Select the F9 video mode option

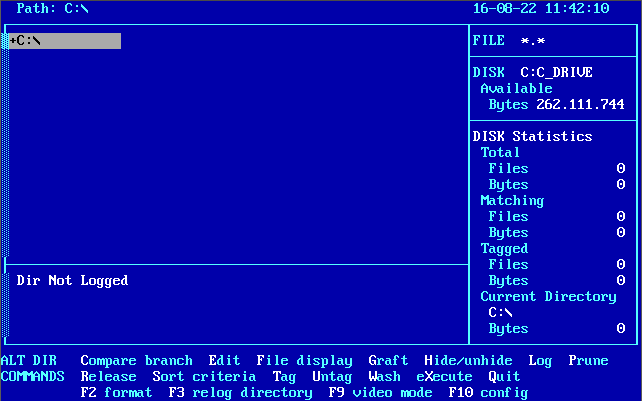[x=380, y=393]
